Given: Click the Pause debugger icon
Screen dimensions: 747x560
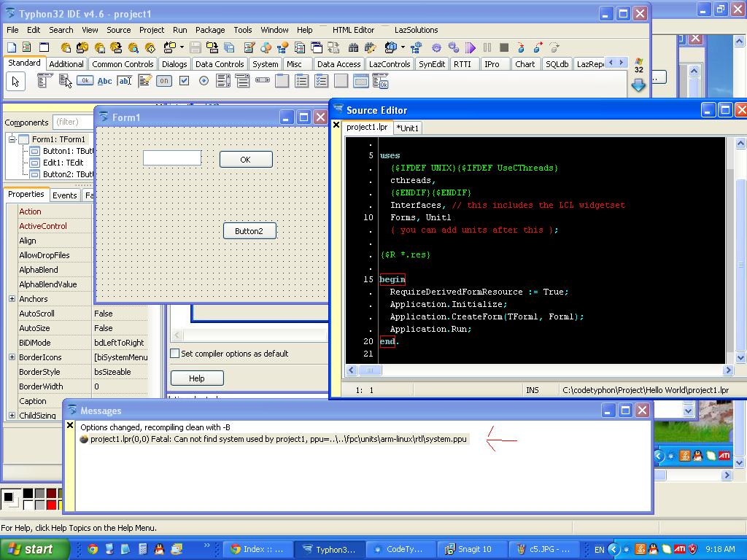Looking at the screenshot, I should pos(487,47).
